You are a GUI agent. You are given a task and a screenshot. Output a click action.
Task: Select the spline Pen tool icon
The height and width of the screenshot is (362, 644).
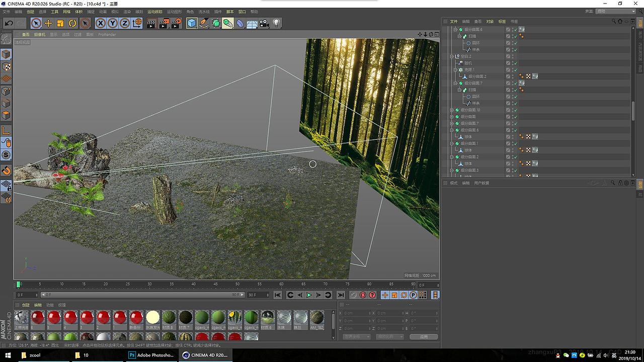click(x=204, y=23)
